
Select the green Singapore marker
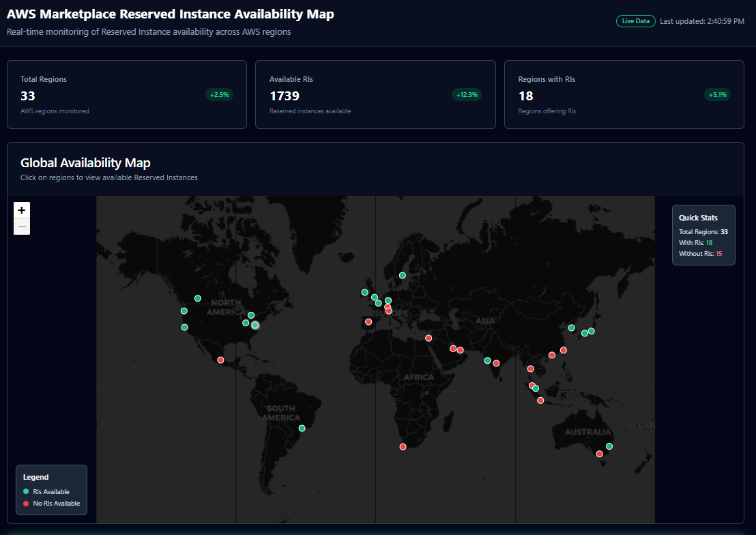coord(536,388)
